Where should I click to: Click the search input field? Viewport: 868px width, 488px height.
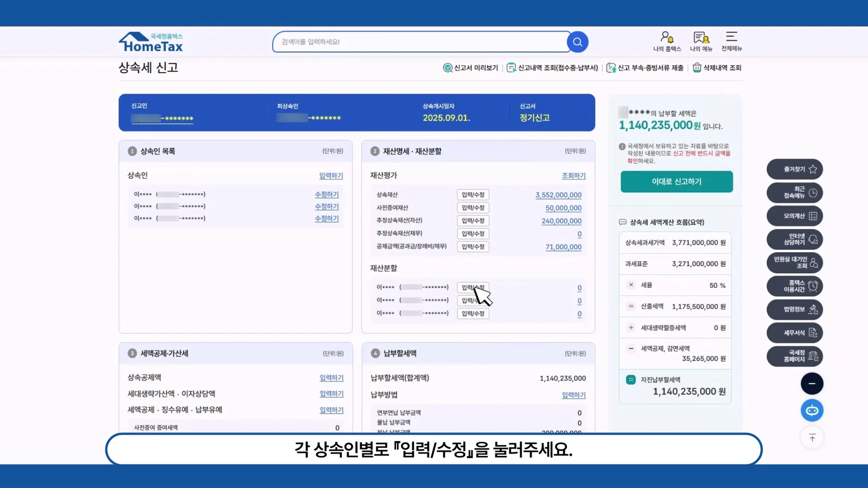421,42
